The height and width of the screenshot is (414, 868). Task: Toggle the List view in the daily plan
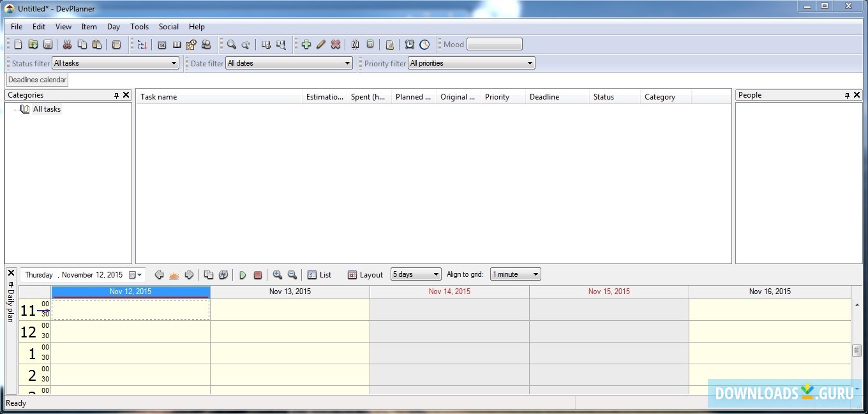pos(319,274)
